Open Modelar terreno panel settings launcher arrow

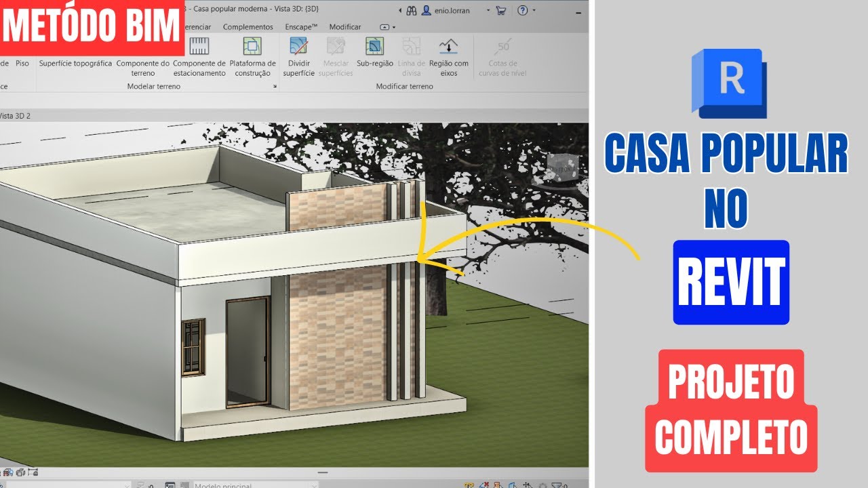click(275, 87)
